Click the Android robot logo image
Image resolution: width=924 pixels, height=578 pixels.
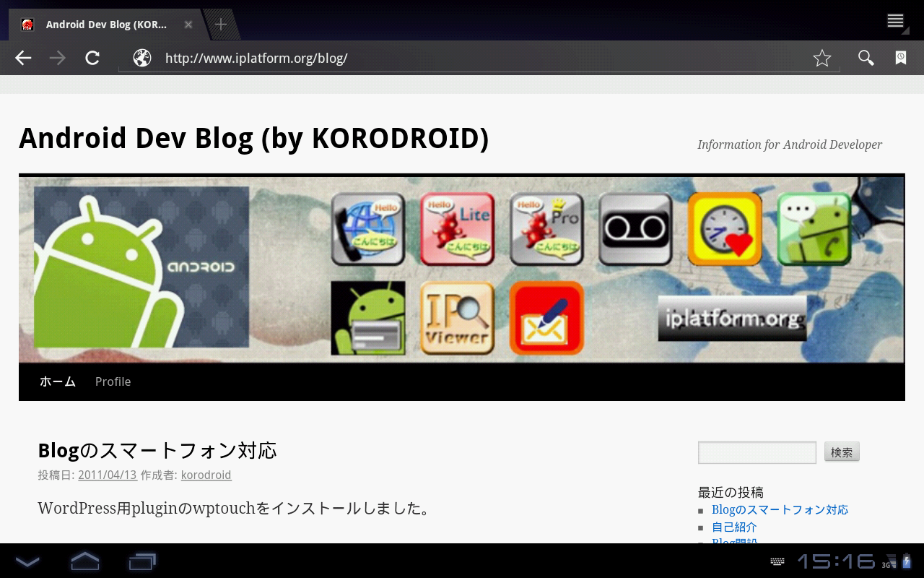click(x=141, y=267)
